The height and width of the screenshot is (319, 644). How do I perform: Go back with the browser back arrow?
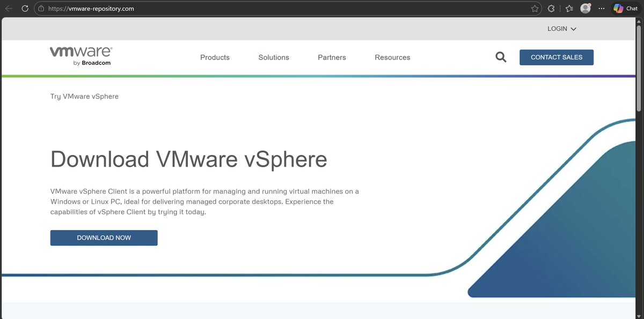[9, 9]
